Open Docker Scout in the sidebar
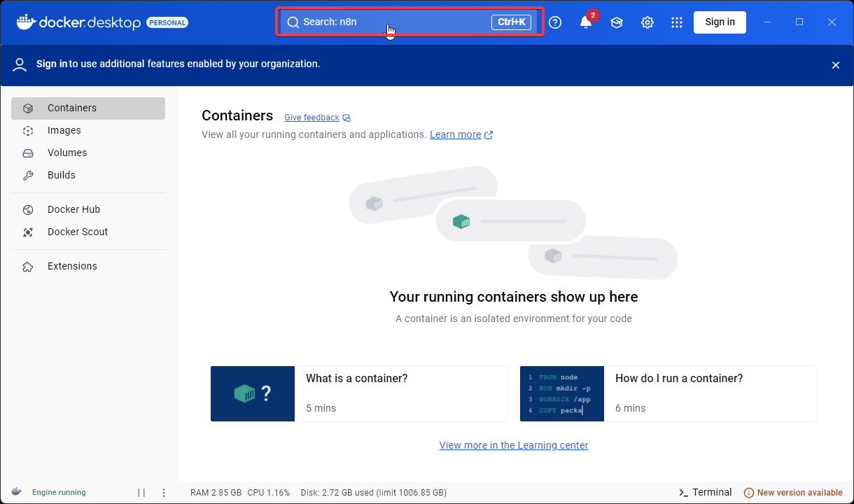The width and height of the screenshot is (854, 504). 88,232
